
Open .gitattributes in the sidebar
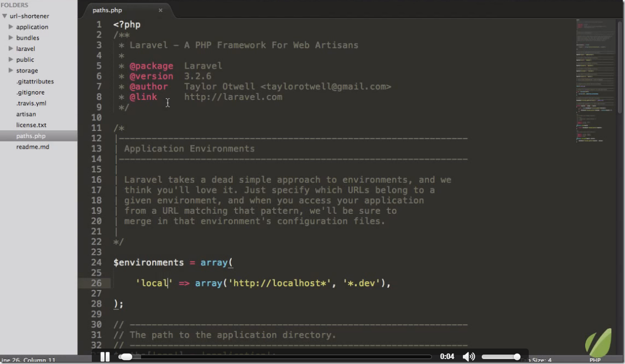coord(35,81)
